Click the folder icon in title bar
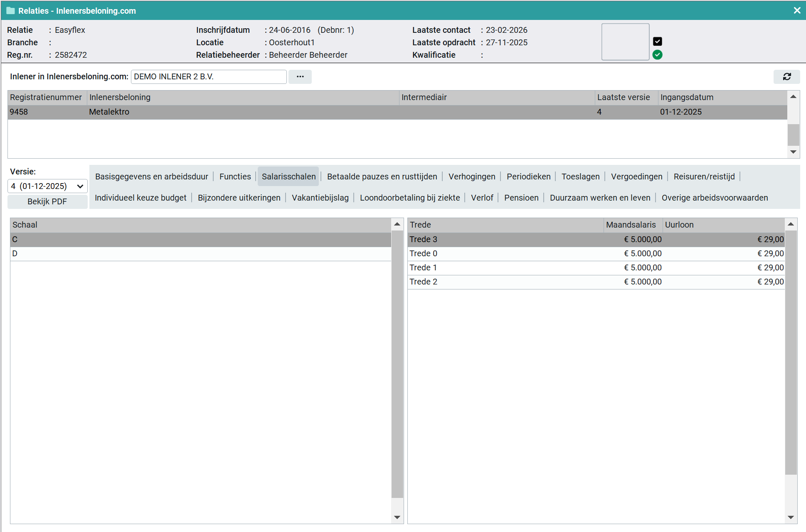Image resolution: width=806 pixels, height=532 pixels. [x=10, y=11]
